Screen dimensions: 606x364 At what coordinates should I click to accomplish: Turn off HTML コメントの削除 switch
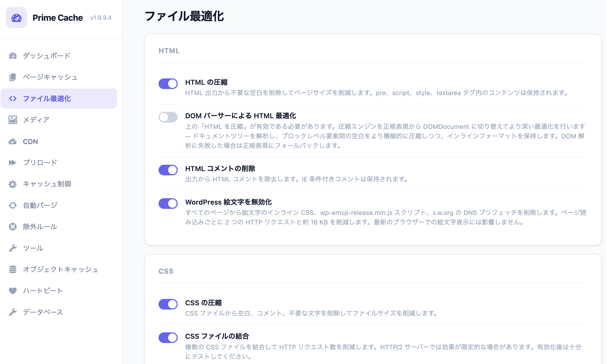[168, 170]
